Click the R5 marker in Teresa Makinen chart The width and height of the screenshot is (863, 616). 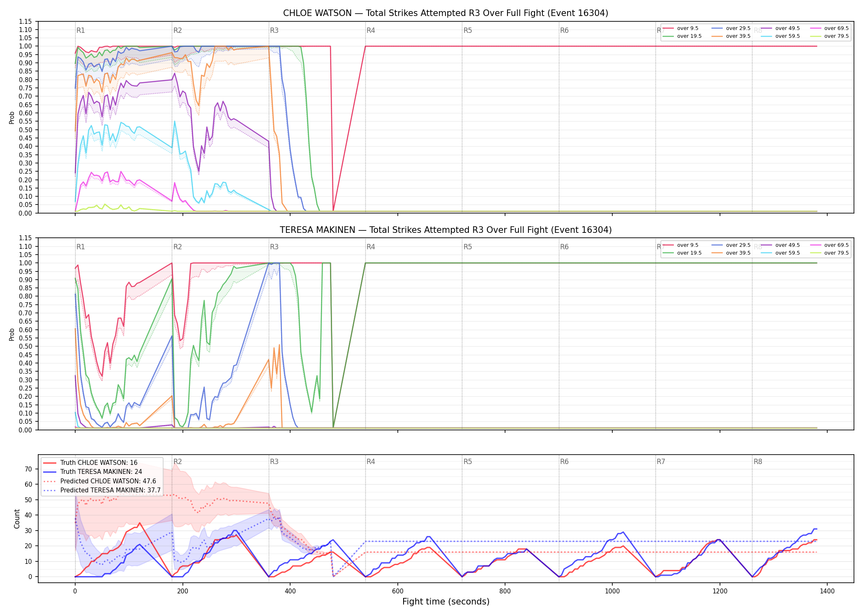(468, 247)
